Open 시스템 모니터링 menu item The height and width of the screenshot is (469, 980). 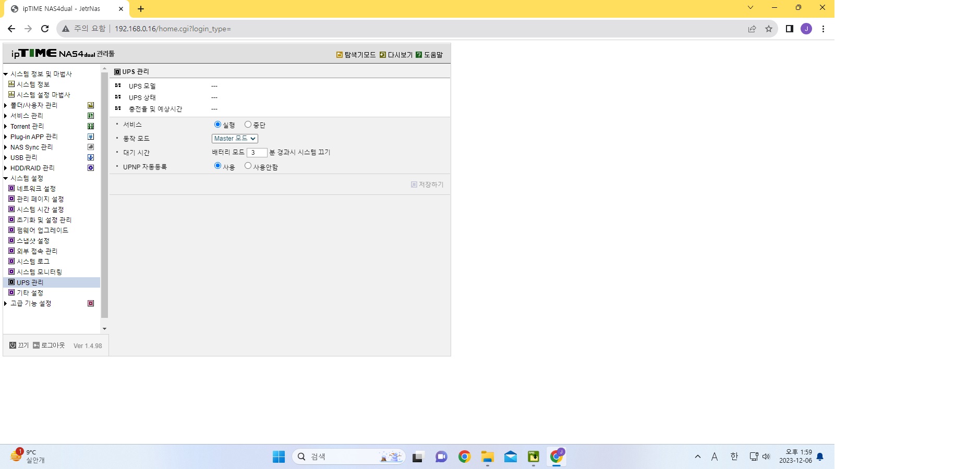click(x=39, y=272)
